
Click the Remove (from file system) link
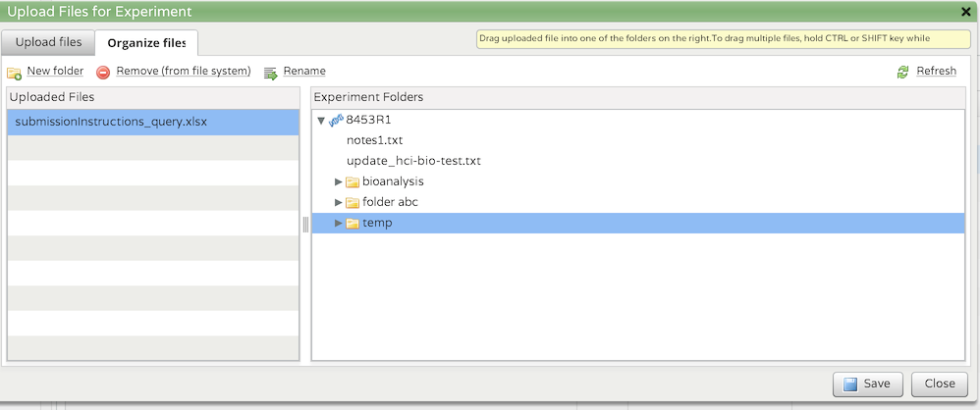tap(183, 72)
